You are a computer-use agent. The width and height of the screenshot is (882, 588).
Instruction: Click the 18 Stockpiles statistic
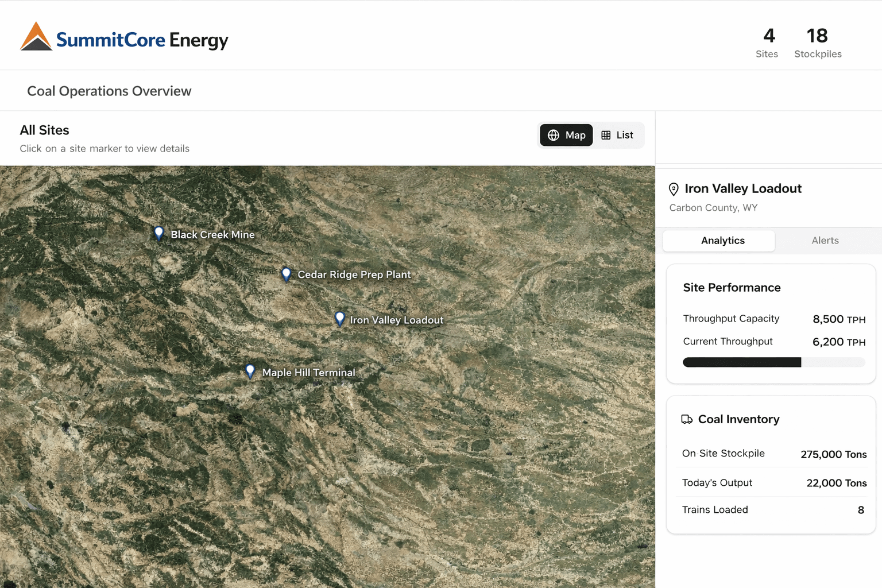coord(818,43)
